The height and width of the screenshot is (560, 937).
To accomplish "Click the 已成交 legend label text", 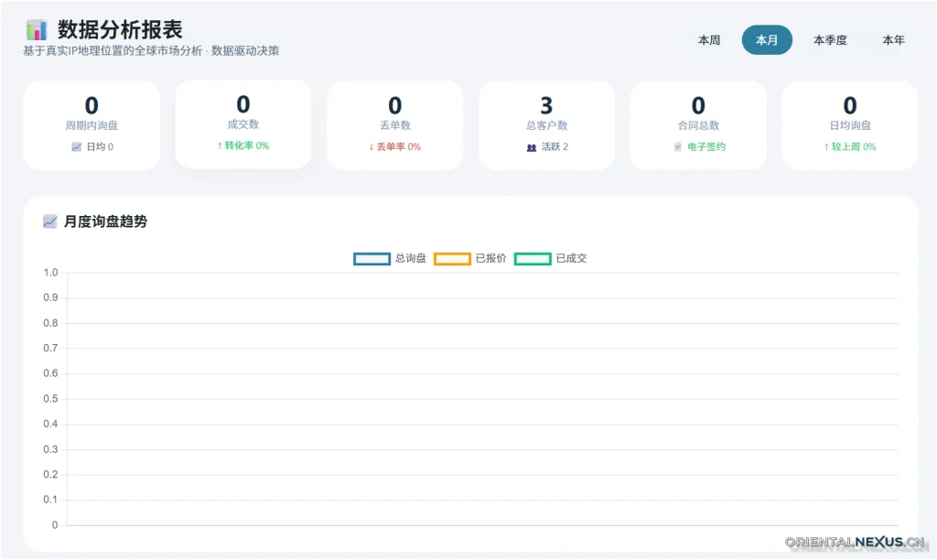I will (571, 259).
